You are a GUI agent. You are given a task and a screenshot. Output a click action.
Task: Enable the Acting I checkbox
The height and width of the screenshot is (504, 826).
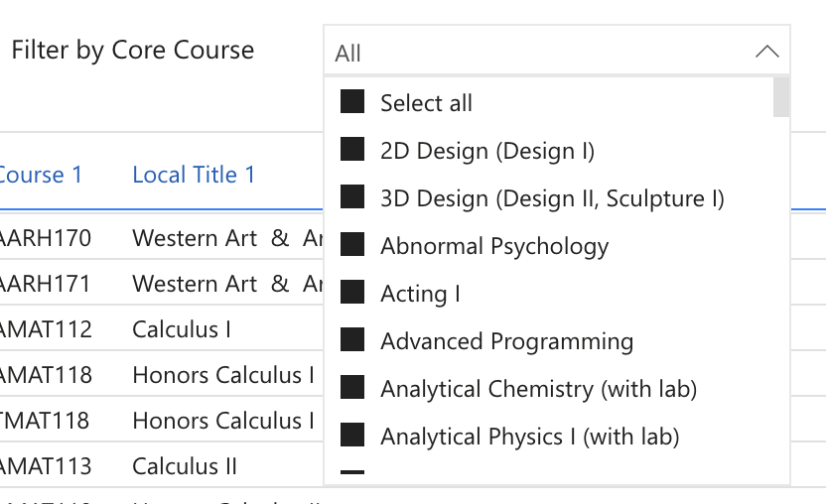(x=352, y=293)
